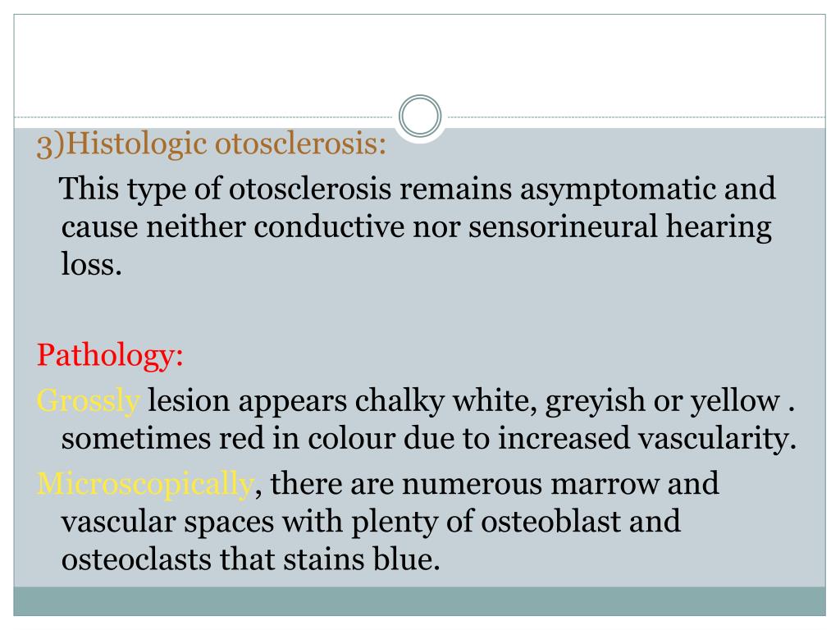Screen dimensions: 840x630
Task: Click the phrase 'stains blue'
Action: pyautogui.click(x=361, y=559)
